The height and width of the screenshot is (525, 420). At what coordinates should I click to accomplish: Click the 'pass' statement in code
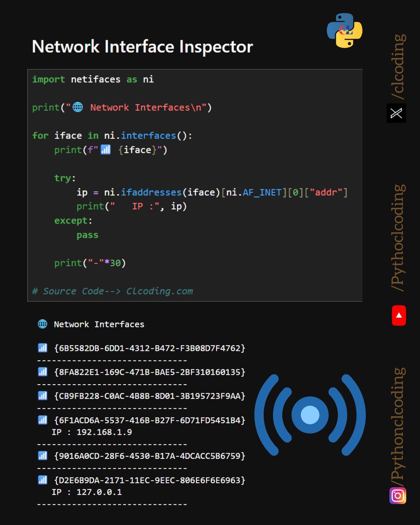click(87, 235)
